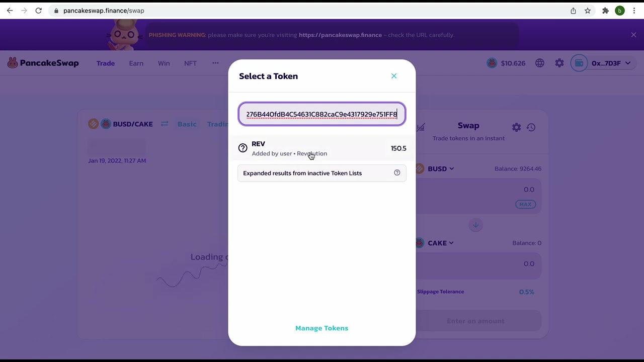Open the more options ellipsis menu
The image size is (644, 362).
pos(215,63)
